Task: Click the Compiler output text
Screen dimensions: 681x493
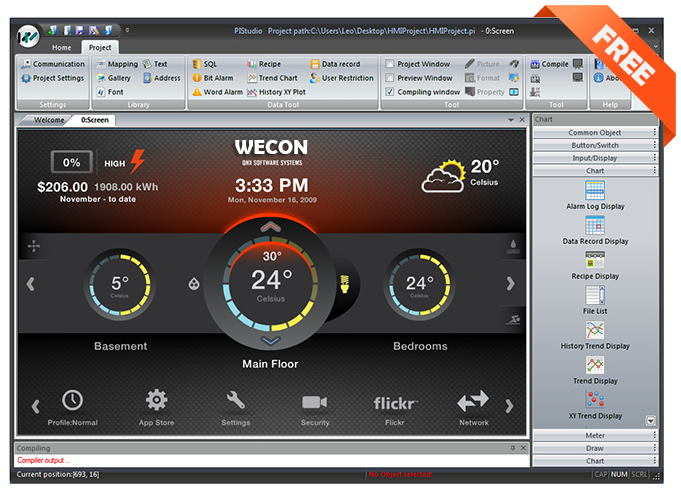Action: click(43, 460)
